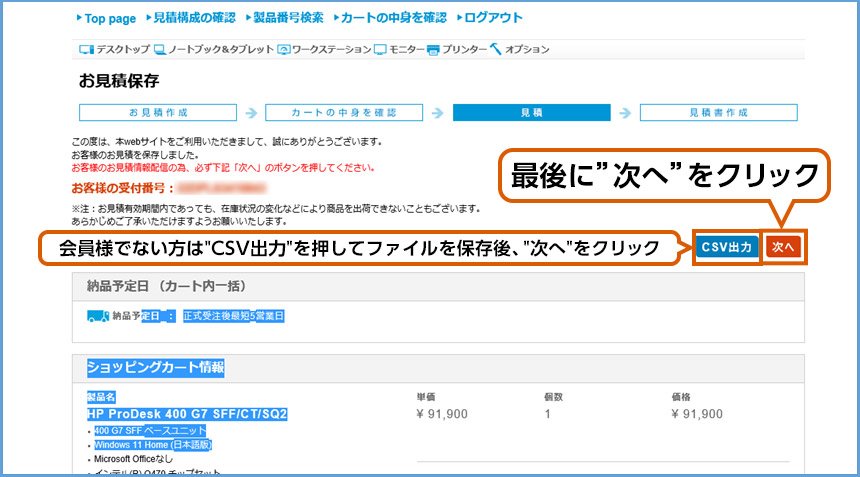Image resolution: width=860 pixels, height=477 pixels.
Task: Click the options wrench icon
Action: point(496,49)
